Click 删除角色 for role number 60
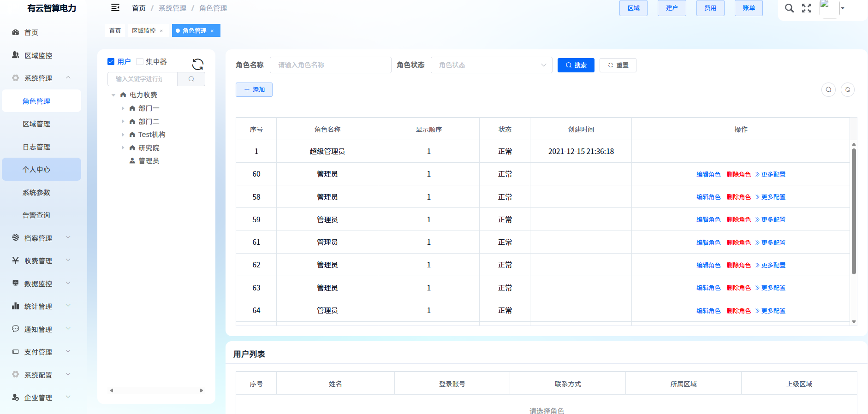 point(738,174)
